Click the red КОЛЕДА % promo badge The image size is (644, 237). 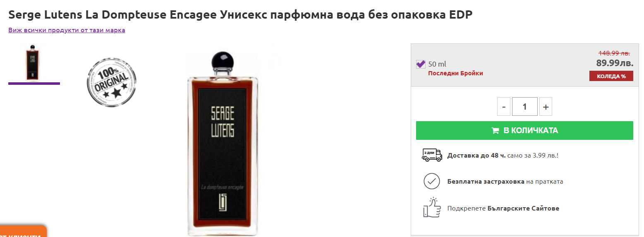pos(611,76)
